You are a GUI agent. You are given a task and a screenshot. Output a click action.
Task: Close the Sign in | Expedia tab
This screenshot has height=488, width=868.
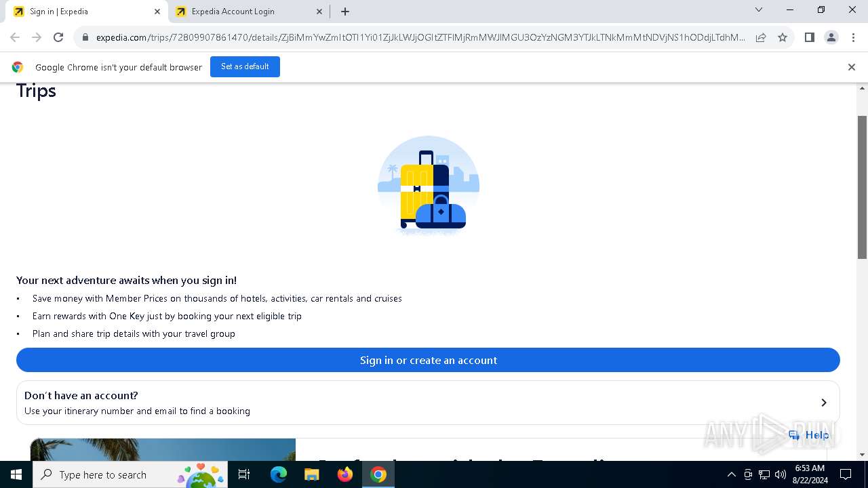157,12
